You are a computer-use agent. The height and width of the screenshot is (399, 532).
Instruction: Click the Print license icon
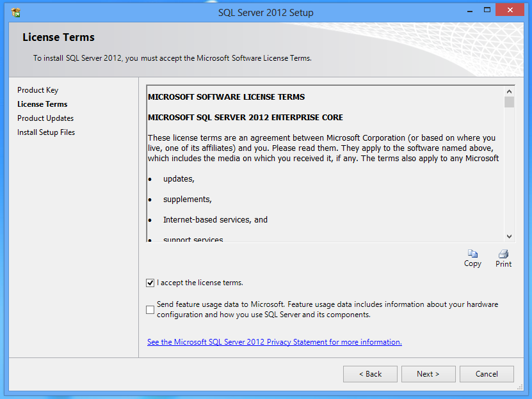pyautogui.click(x=503, y=254)
